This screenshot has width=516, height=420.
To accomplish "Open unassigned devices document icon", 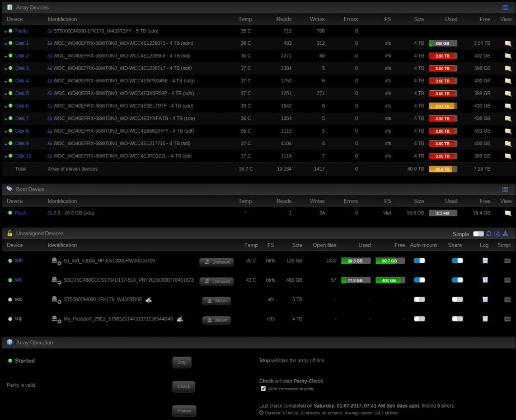I will pos(497,234).
